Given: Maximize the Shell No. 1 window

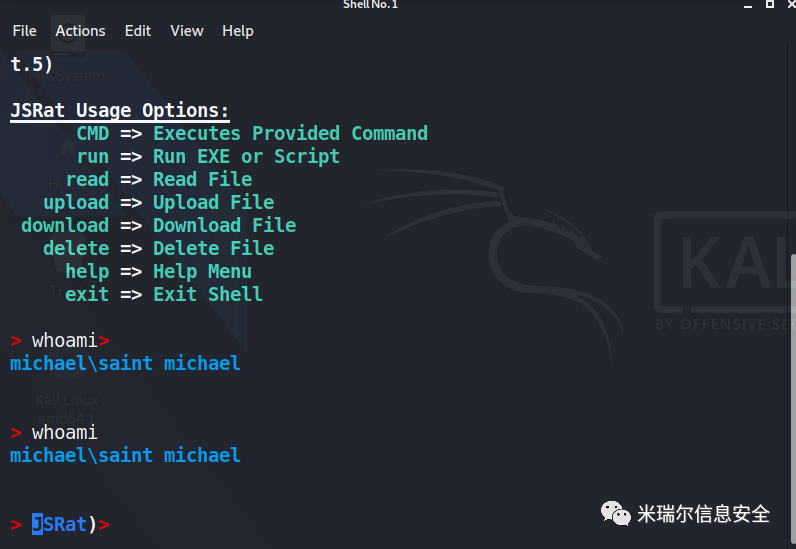Looking at the screenshot, I should coord(770,4).
